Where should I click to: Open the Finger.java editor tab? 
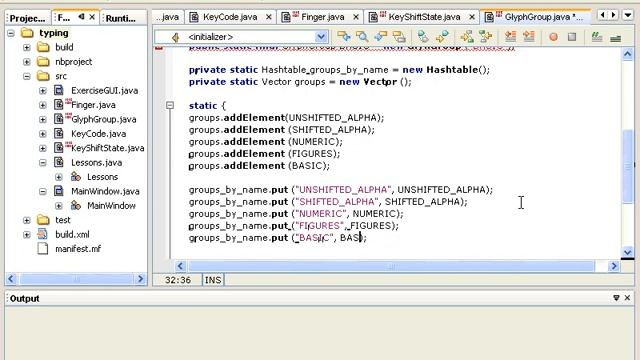coord(322,17)
